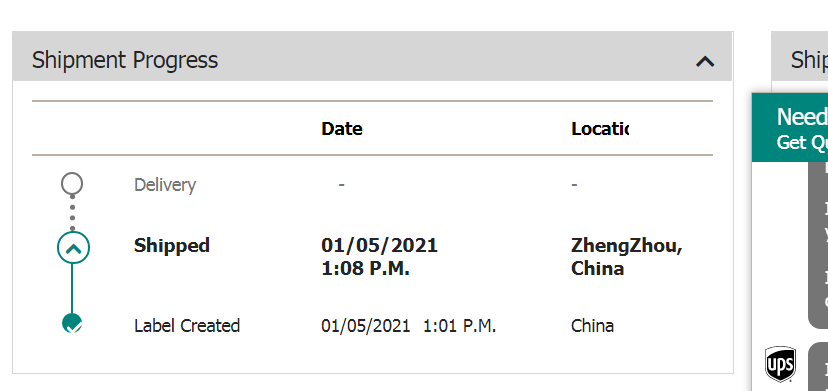Click the gray chat message bubble

tap(818, 245)
